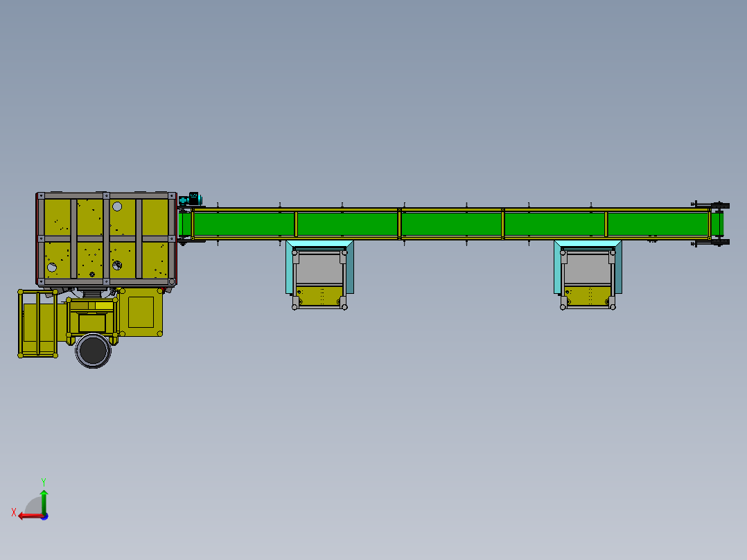The width and height of the screenshot is (747, 560).
Task: Select the green conveyor belt surface
Action: (x=450, y=224)
